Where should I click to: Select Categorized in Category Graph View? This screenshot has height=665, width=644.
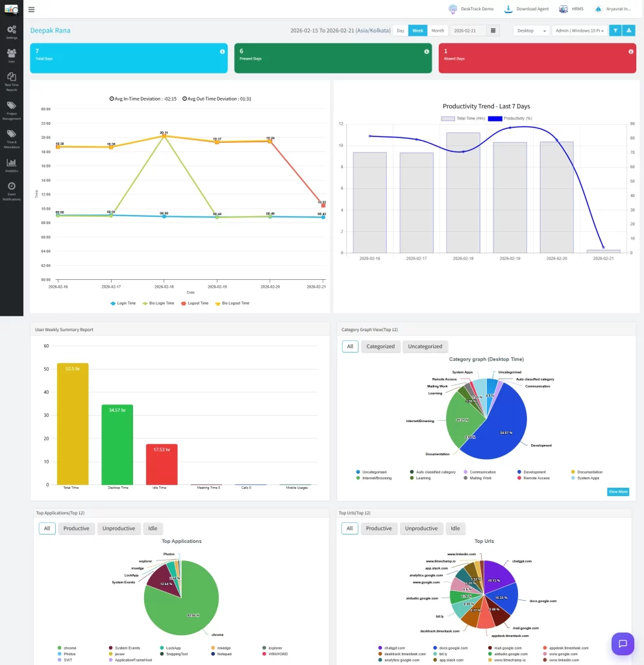[380, 347]
